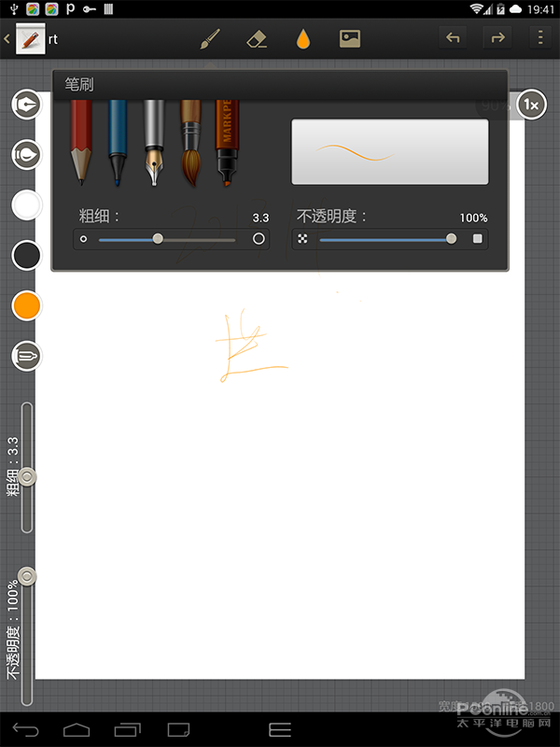Tap the fountain pen nib sidebar button

(x=27, y=104)
